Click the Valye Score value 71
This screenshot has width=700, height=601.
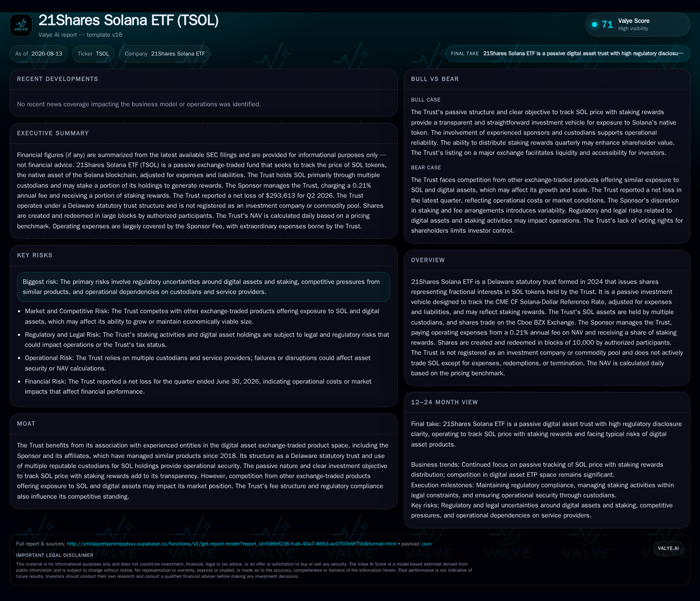coord(607,24)
